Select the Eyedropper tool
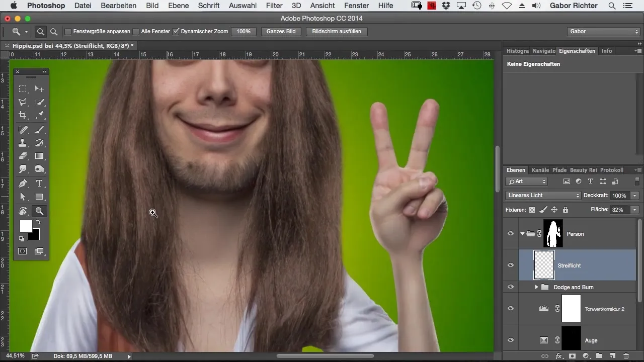Image resolution: width=644 pixels, height=362 pixels. click(39, 115)
